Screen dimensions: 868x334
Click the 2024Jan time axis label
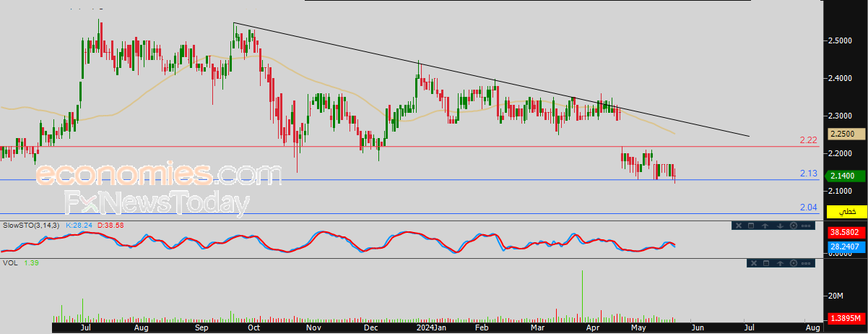pos(431,327)
